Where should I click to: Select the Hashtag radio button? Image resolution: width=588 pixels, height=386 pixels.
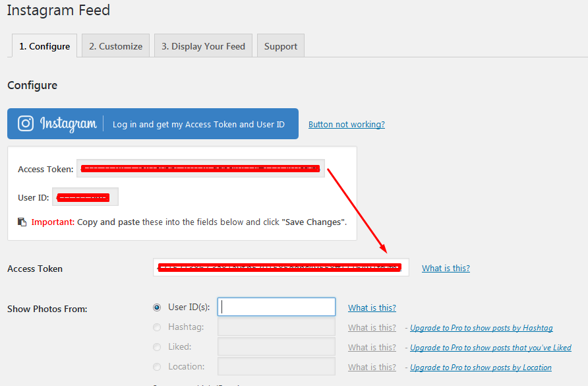[157, 327]
